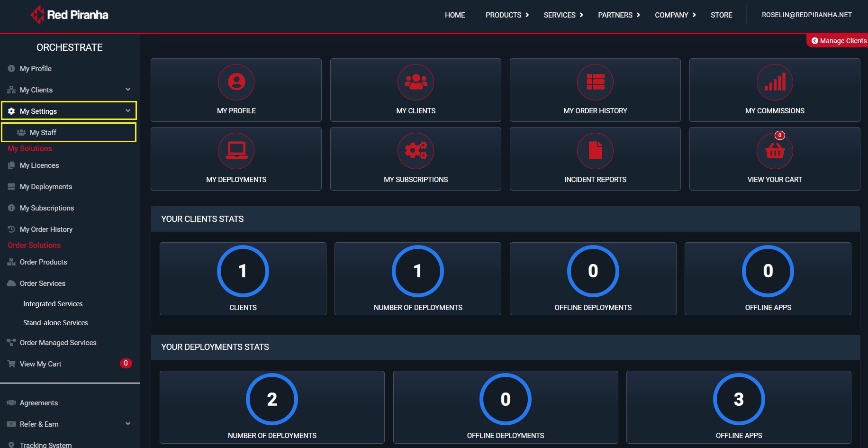
Task: Open the My Clients people icon tile
Action: point(416,82)
